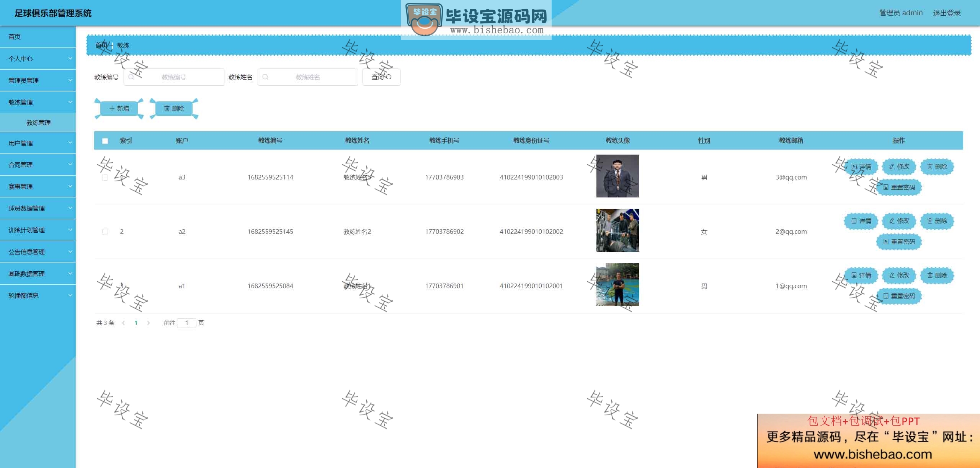Click email 1@qq.com
This screenshot has width=980, height=468.
coord(791,286)
